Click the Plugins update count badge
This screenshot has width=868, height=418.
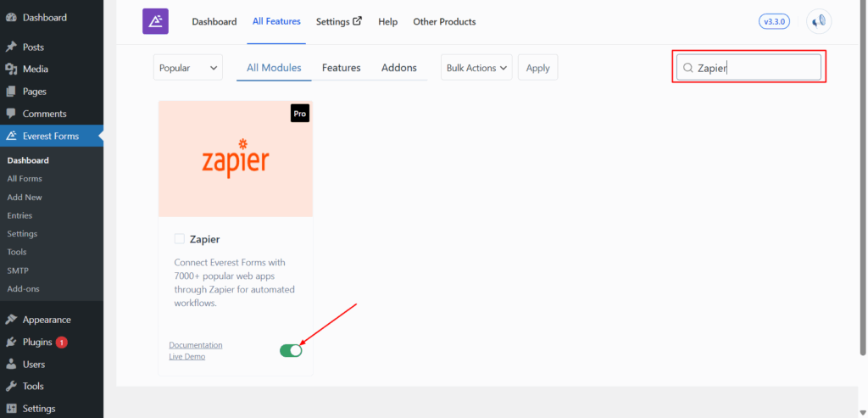click(61, 343)
